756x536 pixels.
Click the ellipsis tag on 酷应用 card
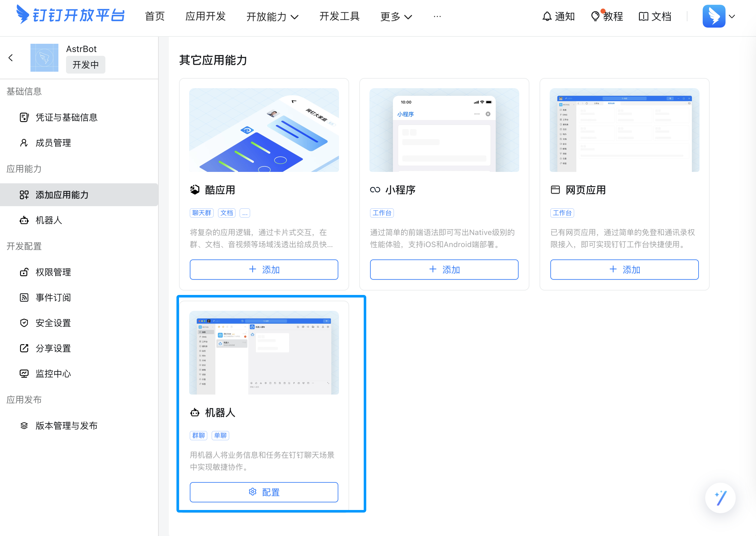click(x=245, y=213)
